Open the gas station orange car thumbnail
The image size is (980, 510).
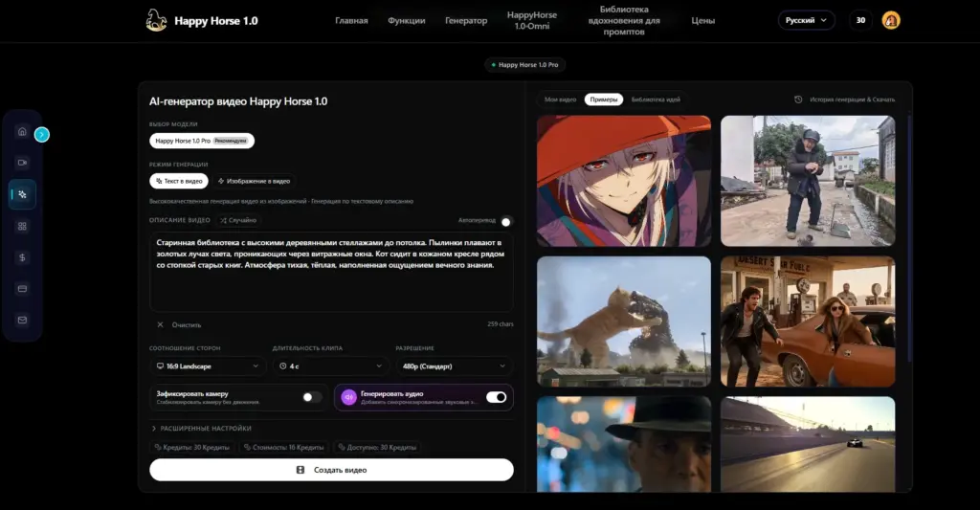pos(808,322)
